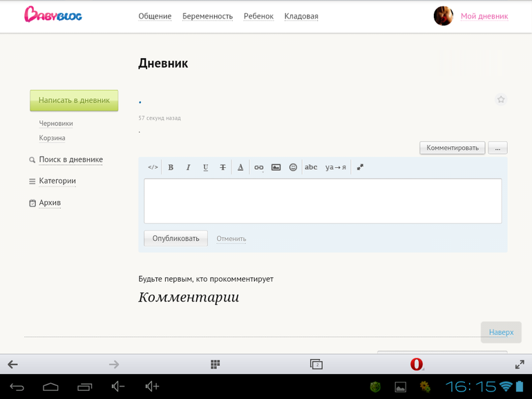Viewport: 532px width, 399px height.
Task: Mark the post as favorite with star
Action: pos(501,99)
